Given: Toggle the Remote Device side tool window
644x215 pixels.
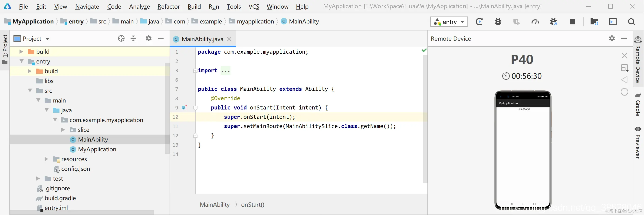Looking at the screenshot, I should pyautogui.click(x=638, y=60).
